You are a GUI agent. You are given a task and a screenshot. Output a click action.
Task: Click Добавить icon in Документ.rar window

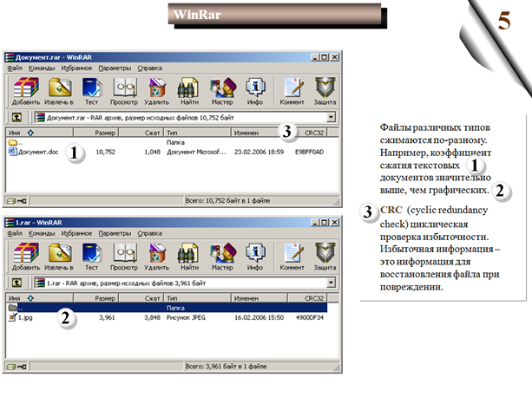coord(26,91)
